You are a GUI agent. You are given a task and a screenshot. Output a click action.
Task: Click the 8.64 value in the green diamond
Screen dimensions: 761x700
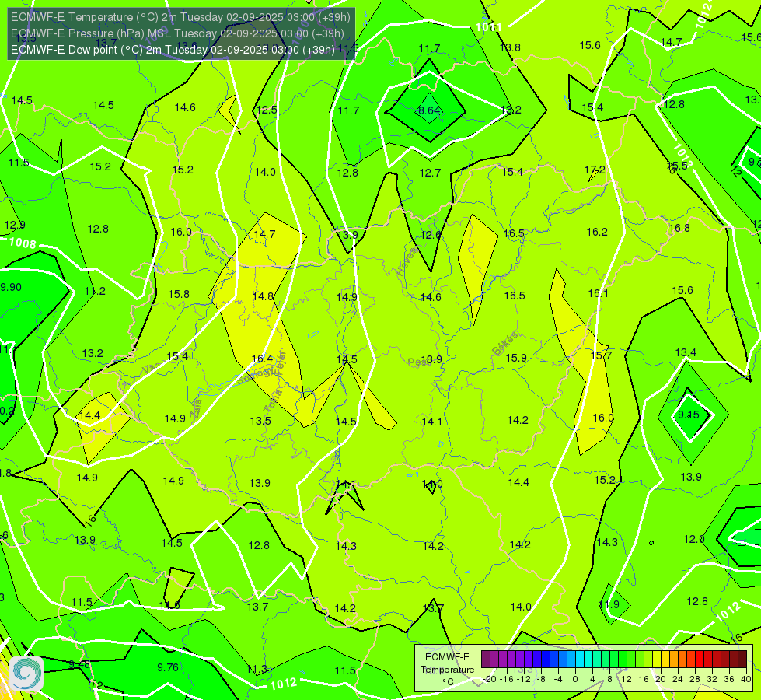coord(429,110)
